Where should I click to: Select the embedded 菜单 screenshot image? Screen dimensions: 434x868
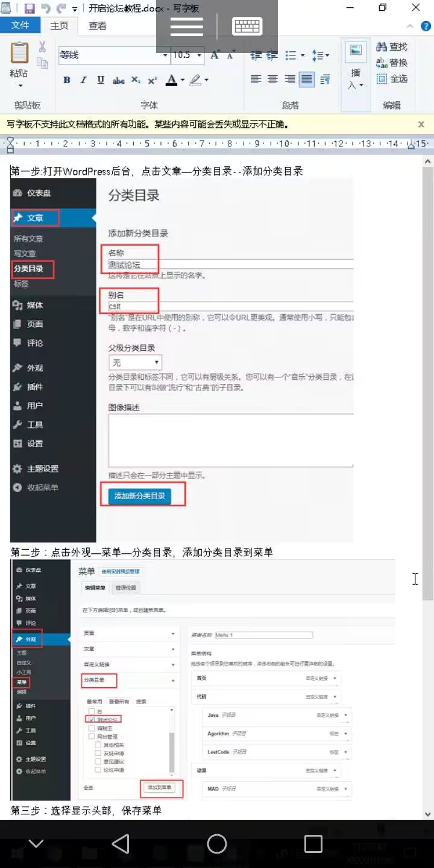coord(203,680)
